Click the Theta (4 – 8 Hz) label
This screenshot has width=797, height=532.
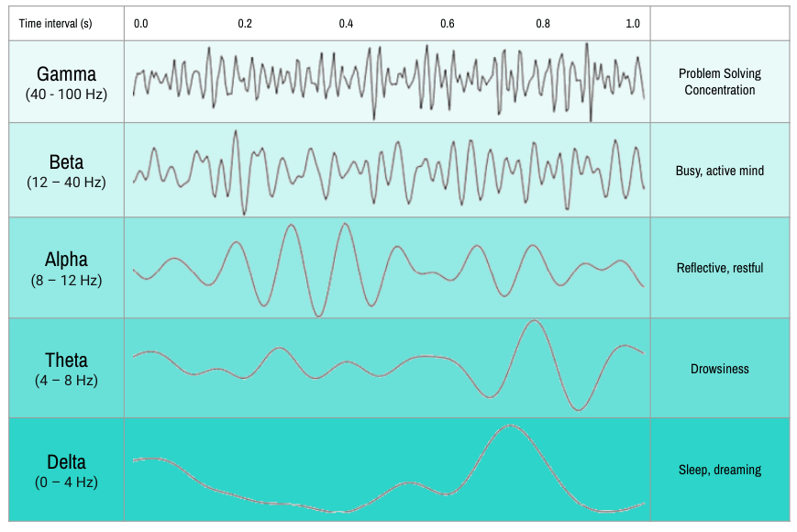coord(66,370)
